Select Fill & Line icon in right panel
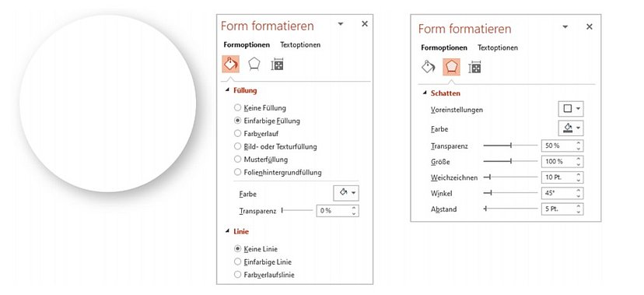 (x=428, y=67)
